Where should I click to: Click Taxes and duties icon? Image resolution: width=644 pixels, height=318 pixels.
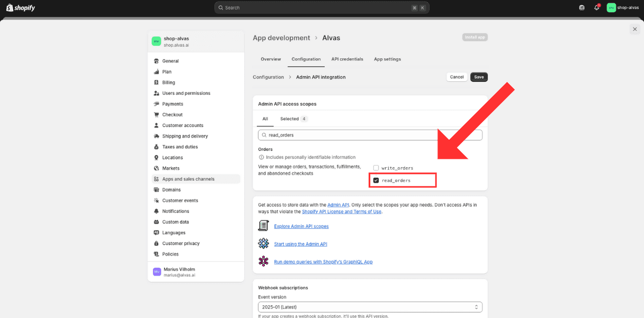pyautogui.click(x=156, y=147)
